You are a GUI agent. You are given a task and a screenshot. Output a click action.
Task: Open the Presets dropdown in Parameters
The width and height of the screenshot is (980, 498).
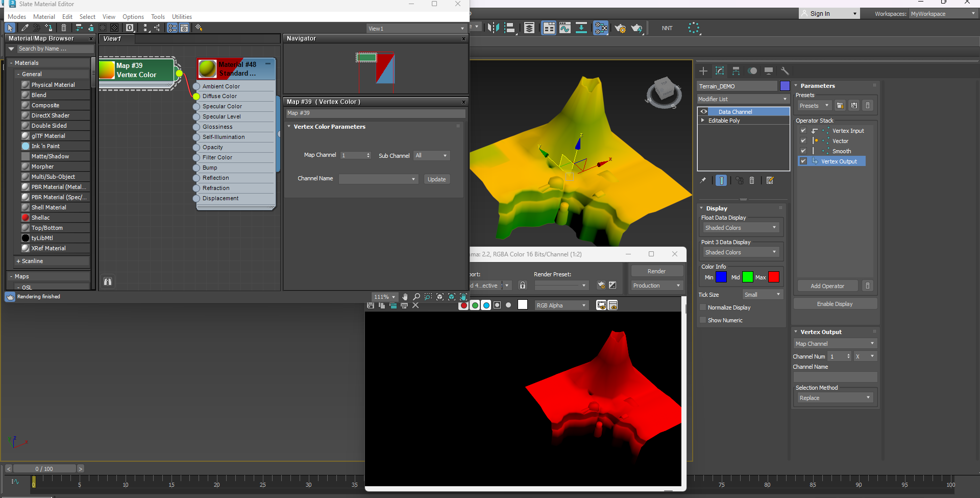click(814, 106)
